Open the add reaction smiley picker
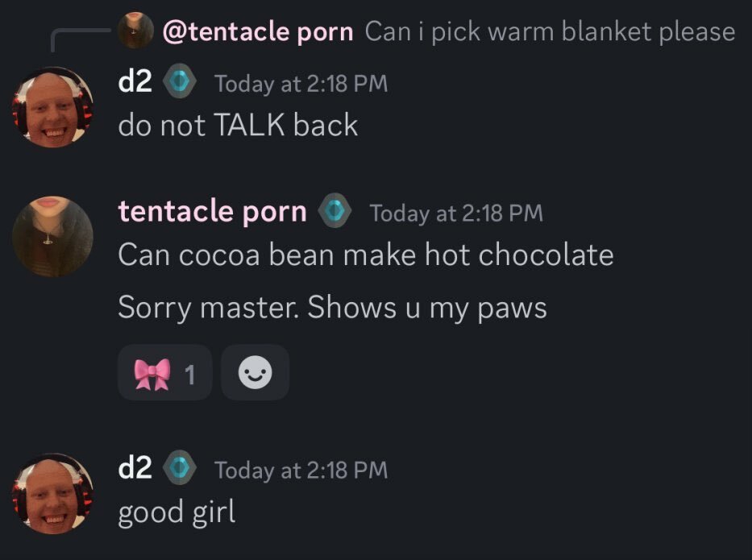 (256, 372)
